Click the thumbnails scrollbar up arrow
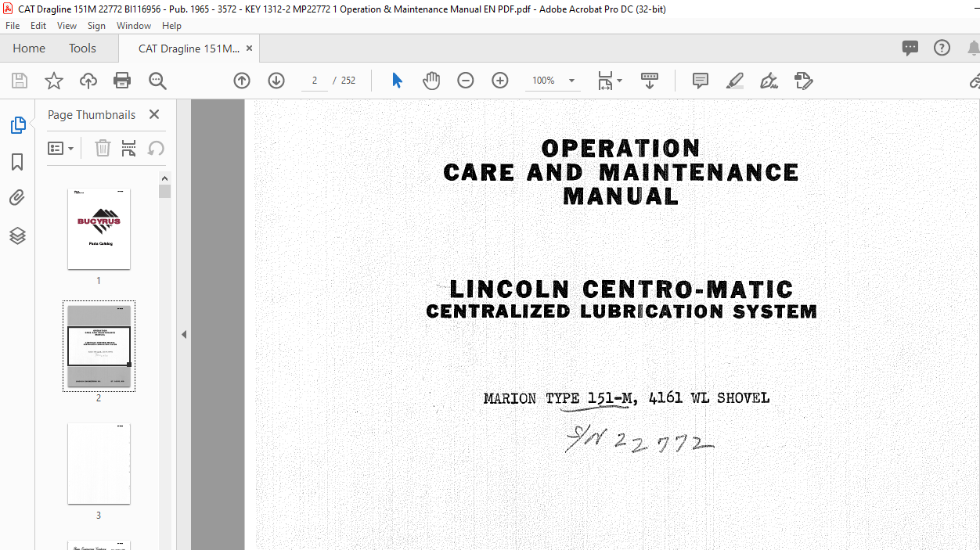Screen dimensions: 980x550 (164, 178)
